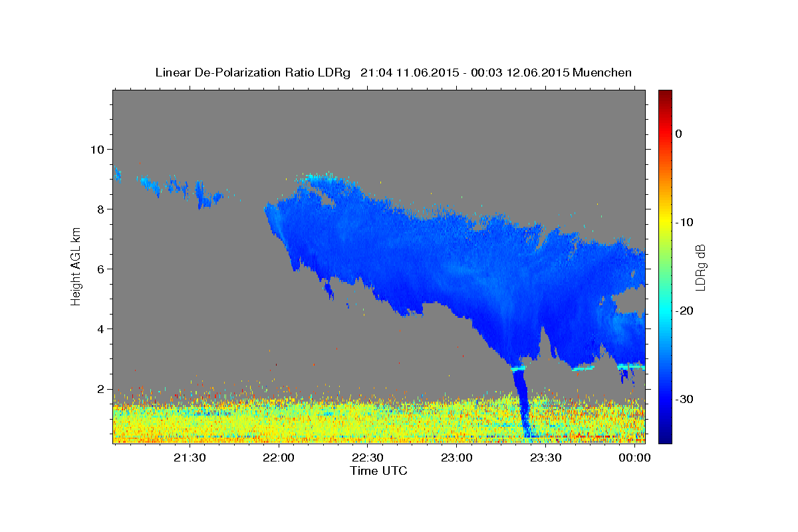Image resolution: width=798 pixels, height=532 pixels.
Task: Click the height tick label '2'
Action: pyautogui.click(x=101, y=388)
